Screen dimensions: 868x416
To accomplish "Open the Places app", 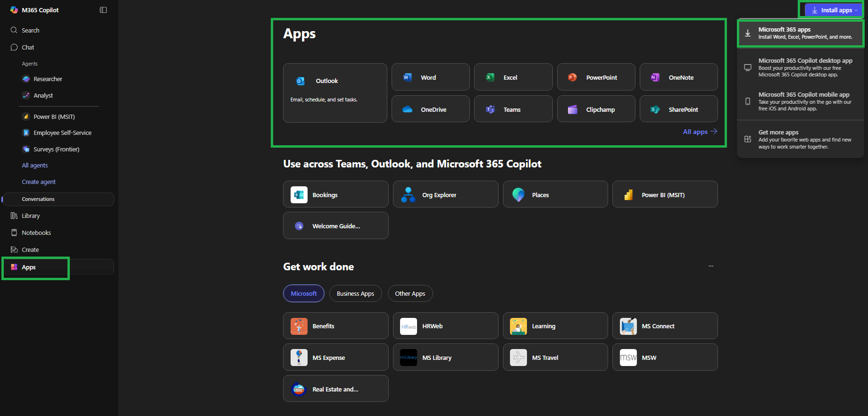I will [555, 194].
